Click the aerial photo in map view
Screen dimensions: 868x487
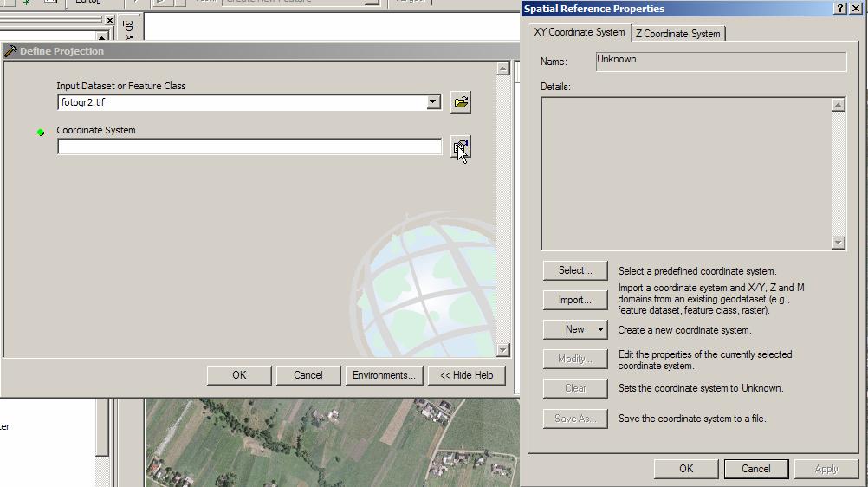coord(332,443)
